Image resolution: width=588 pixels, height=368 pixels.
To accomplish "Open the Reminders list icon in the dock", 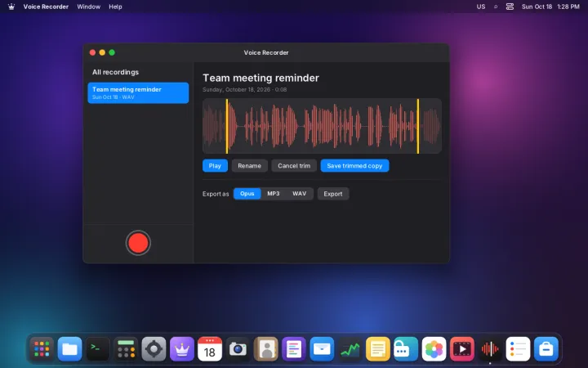I will click(518, 349).
